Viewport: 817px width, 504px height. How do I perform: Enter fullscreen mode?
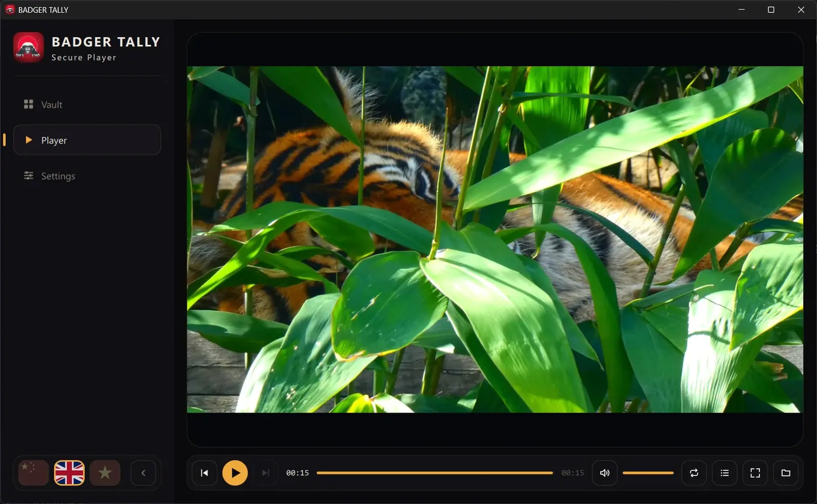click(755, 473)
